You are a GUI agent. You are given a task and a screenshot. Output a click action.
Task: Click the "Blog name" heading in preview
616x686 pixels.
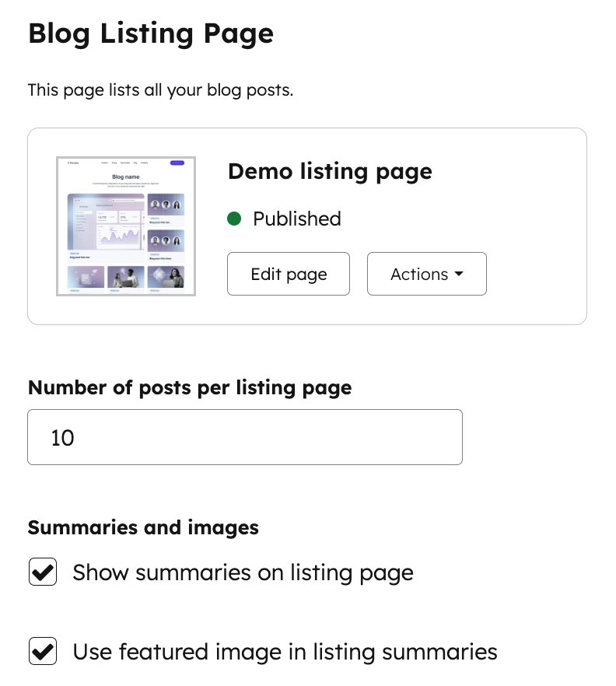(124, 177)
